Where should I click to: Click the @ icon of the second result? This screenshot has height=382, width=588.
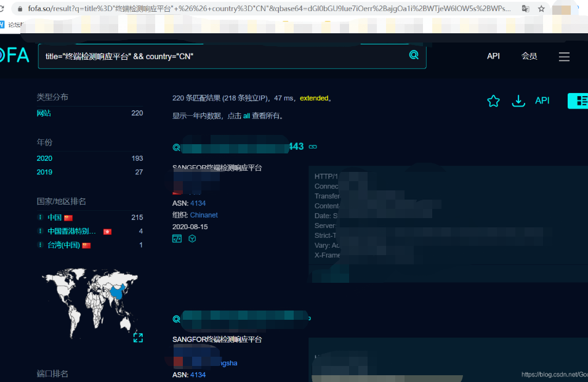(x=176, y=319)
